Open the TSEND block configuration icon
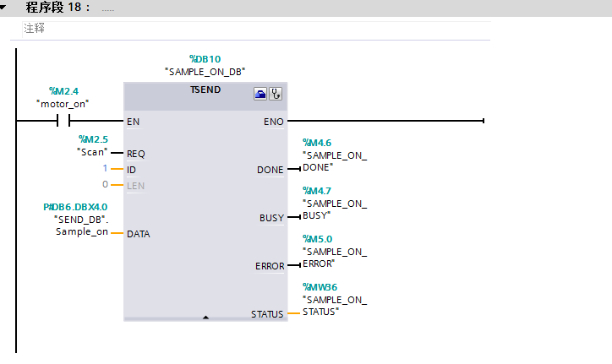The width and height of the screenshot is (612, 364). point(260,95)
